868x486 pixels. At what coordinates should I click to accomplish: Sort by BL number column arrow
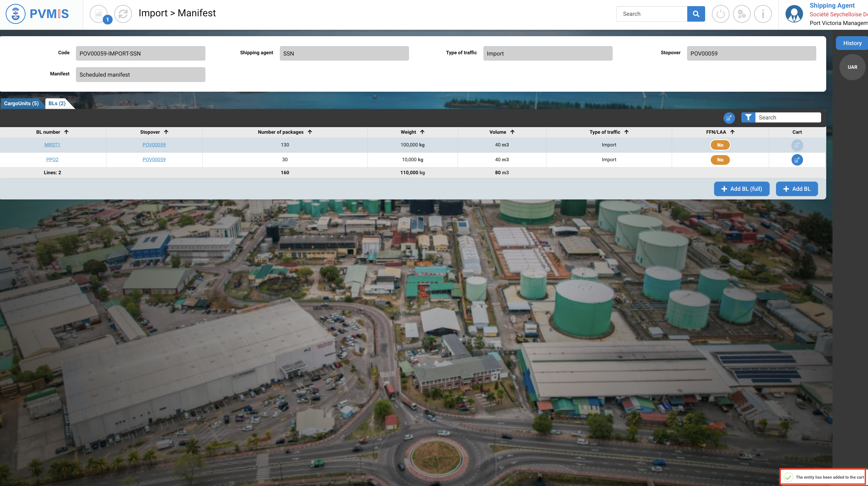(x=66, y=132)
